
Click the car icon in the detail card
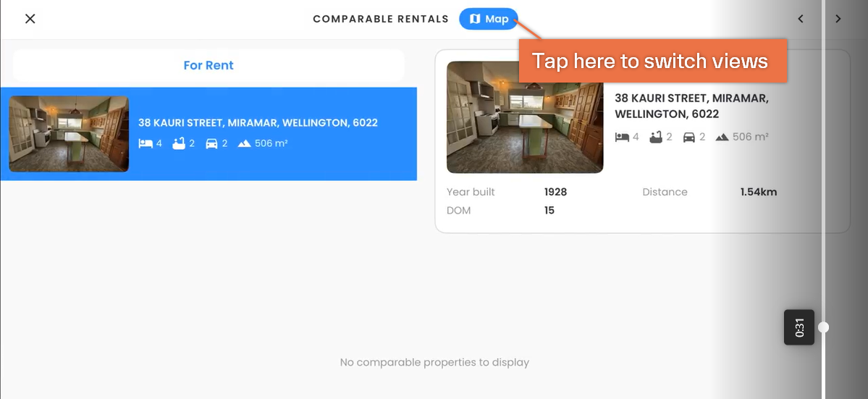click(x=688, y=137)
